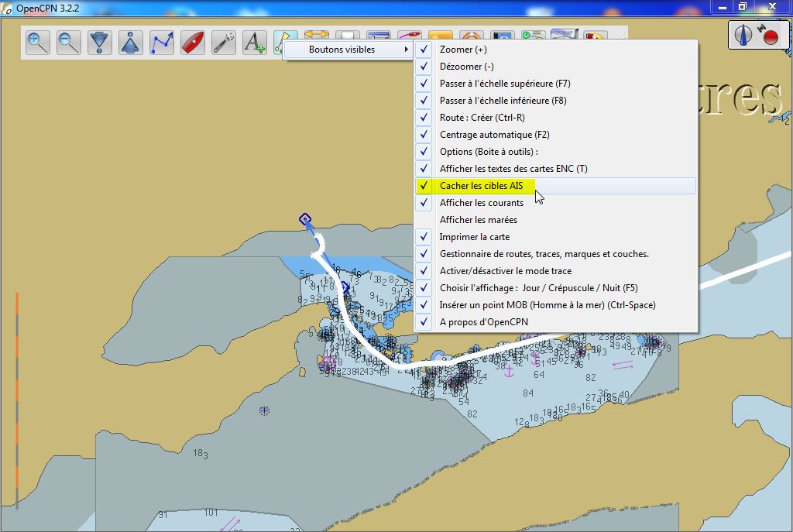Click the blue diamond waypoint marker on chart
Viewport: 793px width, 532px height.
tap(304, 219)
